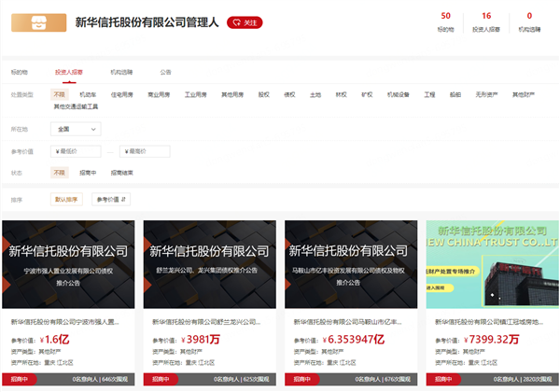Image resolution: width=560 pixels, height=392 pixels.
Task: Filter status by 招商结束
Action: (122, 173)
